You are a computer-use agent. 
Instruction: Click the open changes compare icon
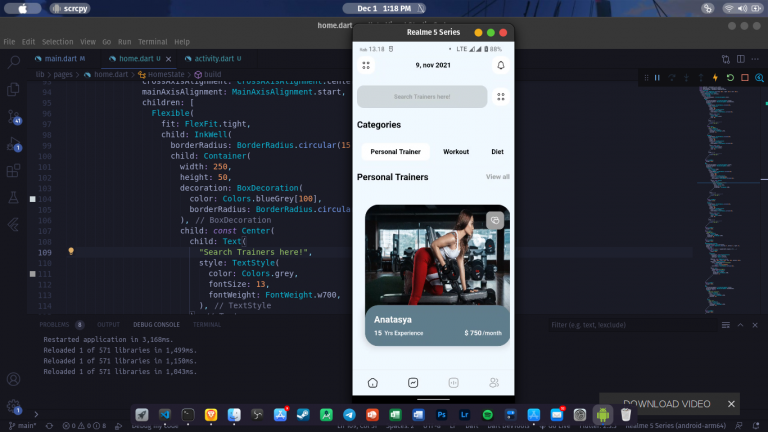click(726, 59)
